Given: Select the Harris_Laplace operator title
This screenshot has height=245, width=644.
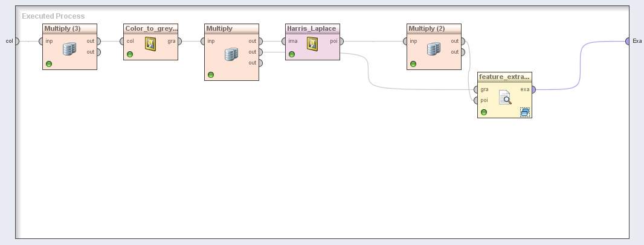Looking at the screenshot, I should 312,28.
